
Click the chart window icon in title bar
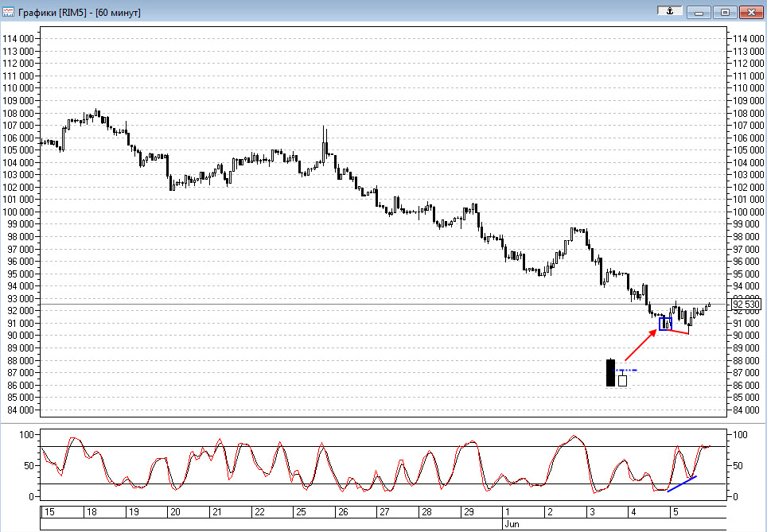coord(8,12)
